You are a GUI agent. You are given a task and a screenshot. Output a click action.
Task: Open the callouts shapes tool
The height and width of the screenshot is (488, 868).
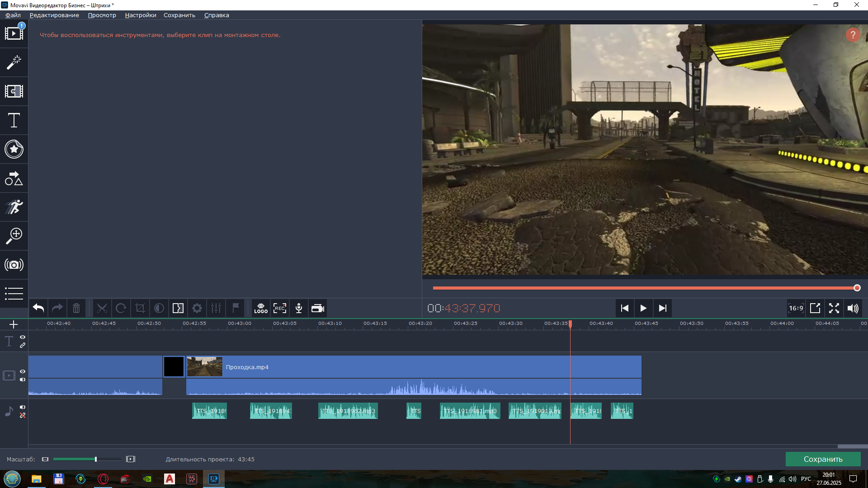pos(14,178)
